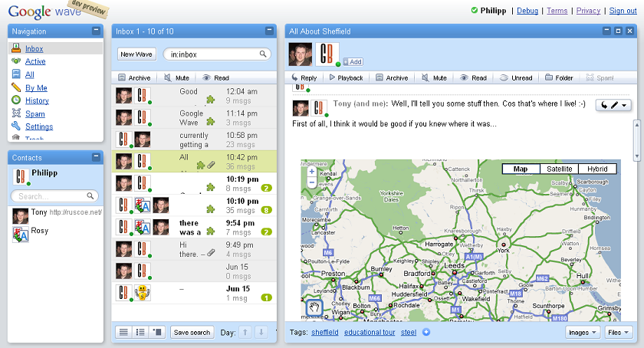Switch map to Hybrid view
Image resolution: width=644 pixels, height=348 pixels.
[x=597, y=169]
